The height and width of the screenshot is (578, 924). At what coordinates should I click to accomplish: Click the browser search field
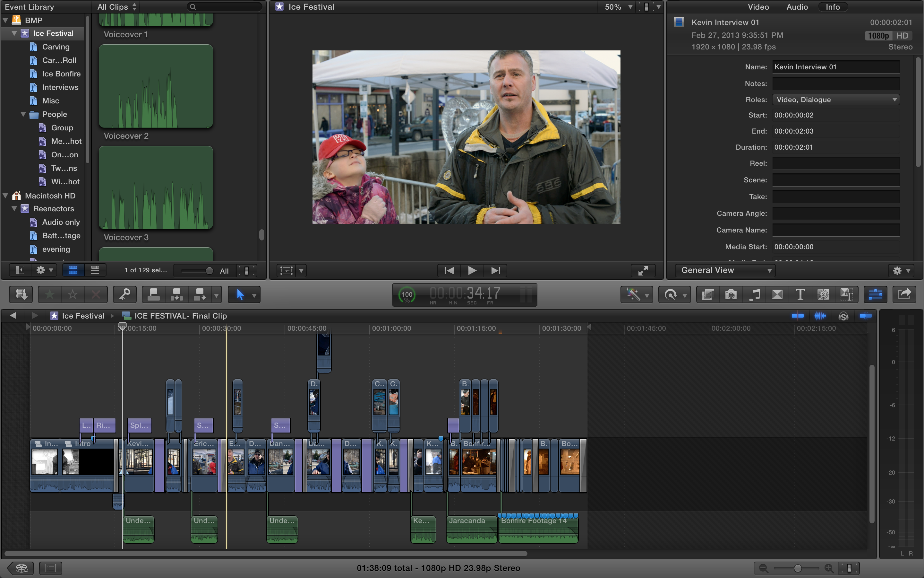pyautogui.click(x=225, y=7)
